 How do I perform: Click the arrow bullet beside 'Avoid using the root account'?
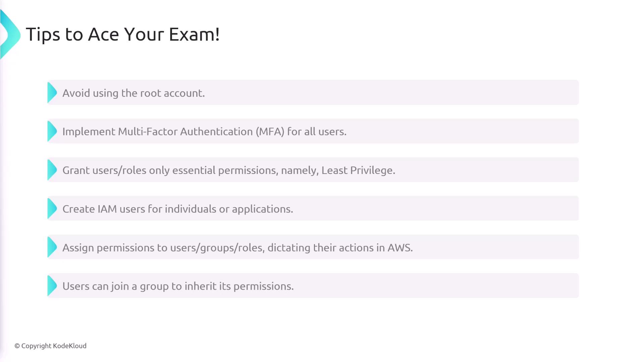point(52,93)
